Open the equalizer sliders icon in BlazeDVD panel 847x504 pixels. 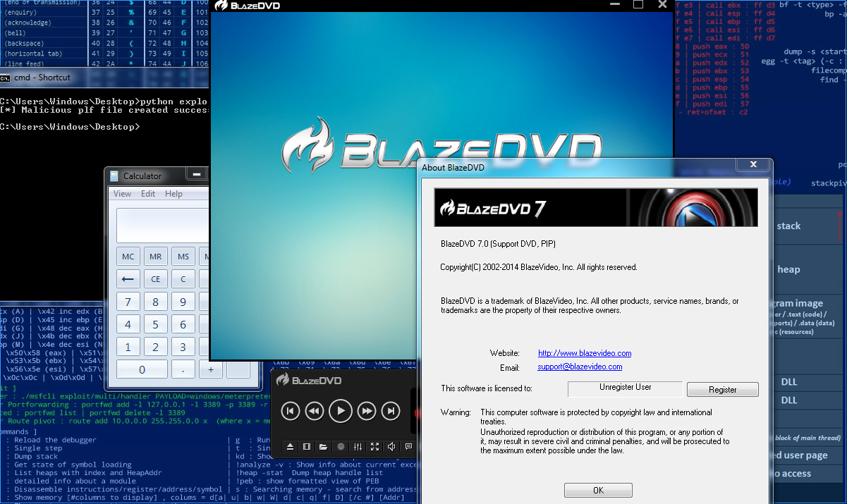[358, 446]
